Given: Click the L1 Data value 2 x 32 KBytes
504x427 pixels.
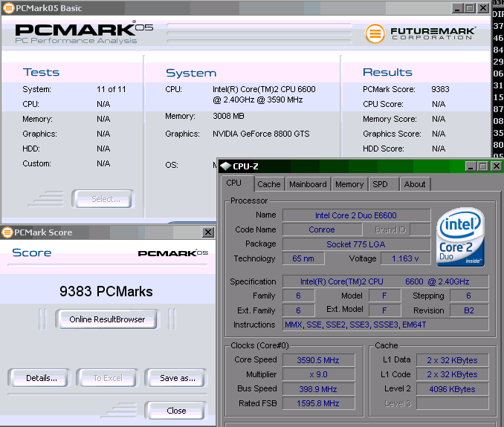Looking at the screenshot, I should pos(452,360).
